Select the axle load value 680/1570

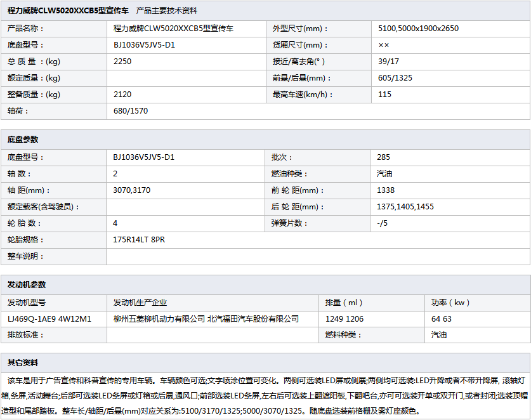(131, 111)
